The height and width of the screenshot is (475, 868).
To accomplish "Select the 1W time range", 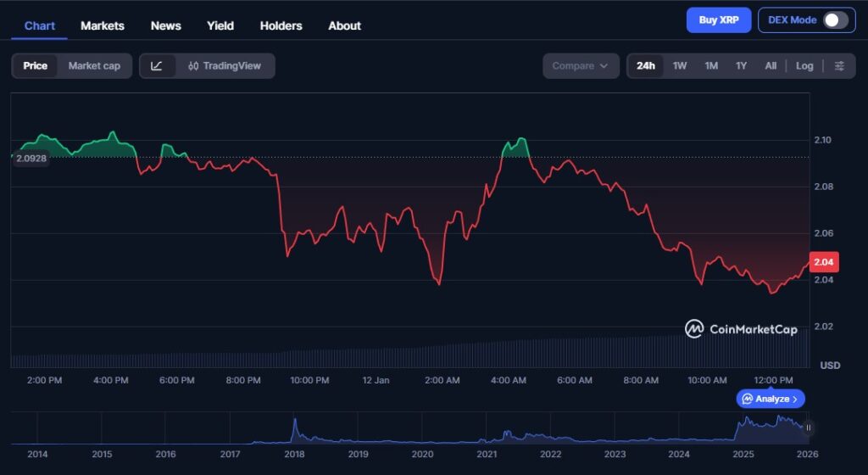I will click(x=680, y=66).
